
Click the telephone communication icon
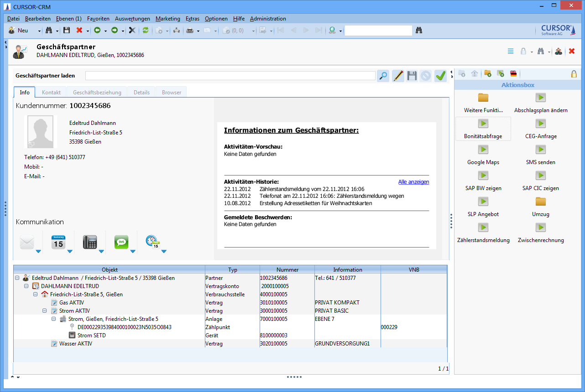[90, 242]
